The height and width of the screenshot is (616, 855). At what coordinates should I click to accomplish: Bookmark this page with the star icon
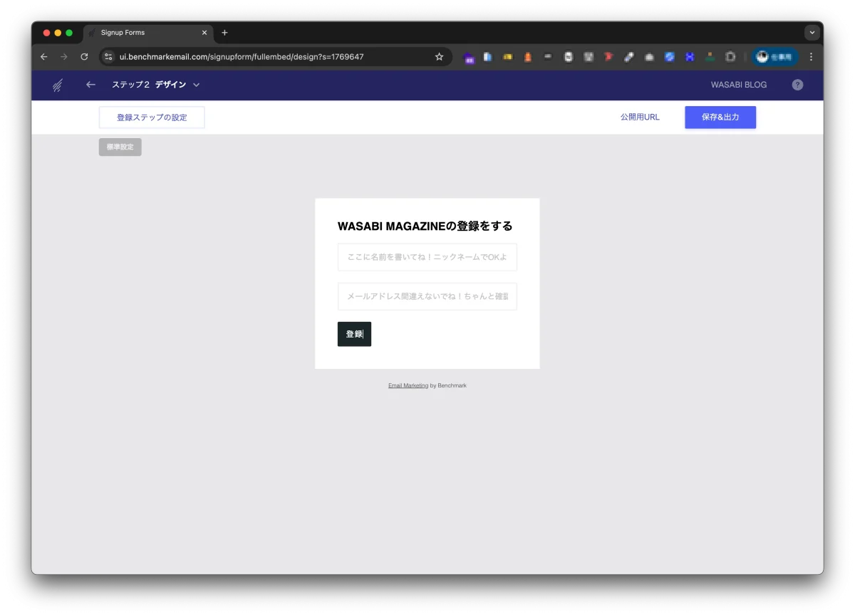pos(439,57)
